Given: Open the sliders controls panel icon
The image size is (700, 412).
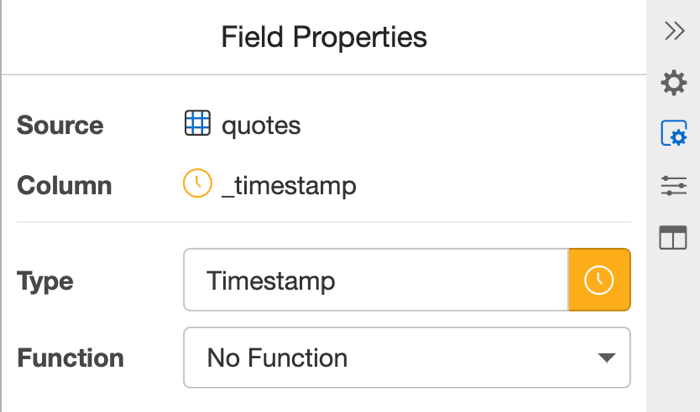Looking at the screenshot, I should (674, 185).
